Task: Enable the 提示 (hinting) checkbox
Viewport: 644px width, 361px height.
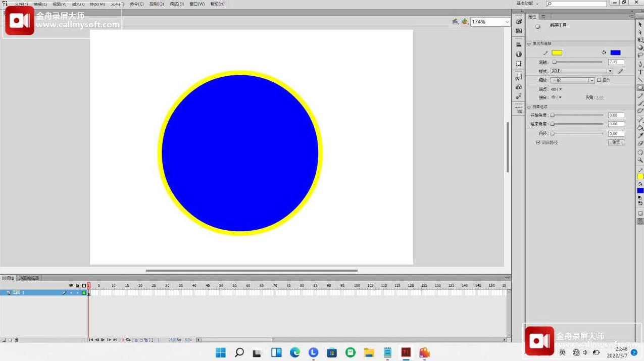Action: [599, 80]
